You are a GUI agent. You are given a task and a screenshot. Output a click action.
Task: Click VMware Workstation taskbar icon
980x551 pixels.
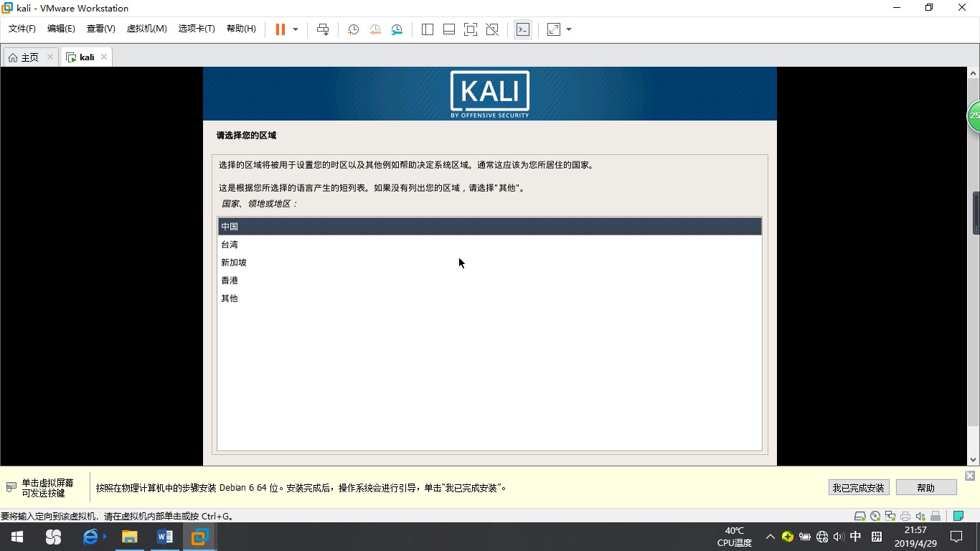click(x=199, y=537)
